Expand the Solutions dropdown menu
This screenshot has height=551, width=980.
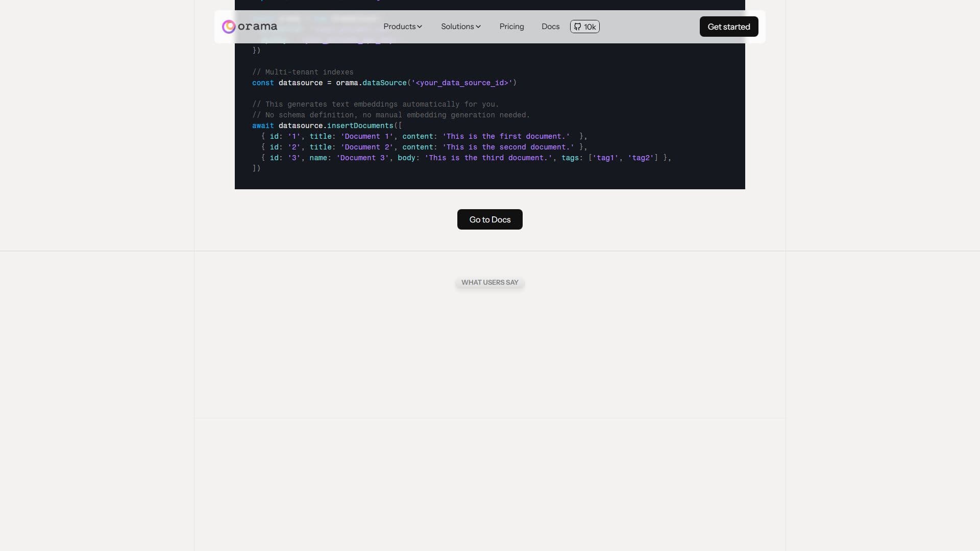[461, 27]
